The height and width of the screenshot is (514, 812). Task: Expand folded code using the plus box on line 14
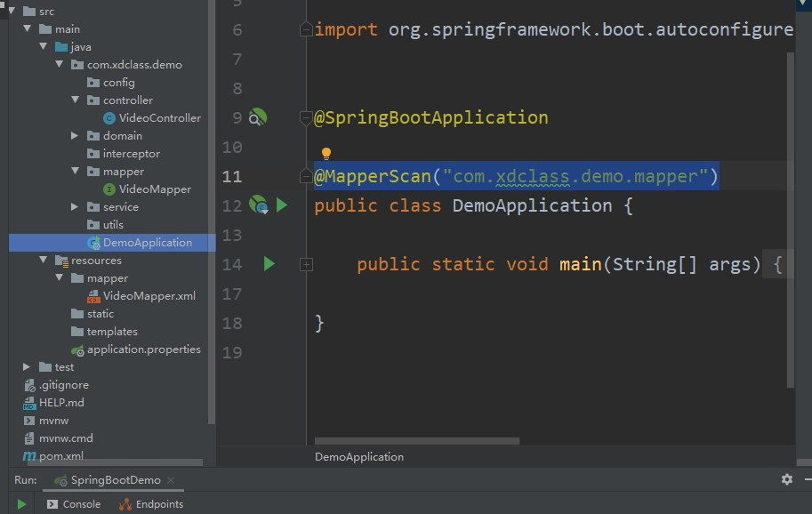coord(306,264)
